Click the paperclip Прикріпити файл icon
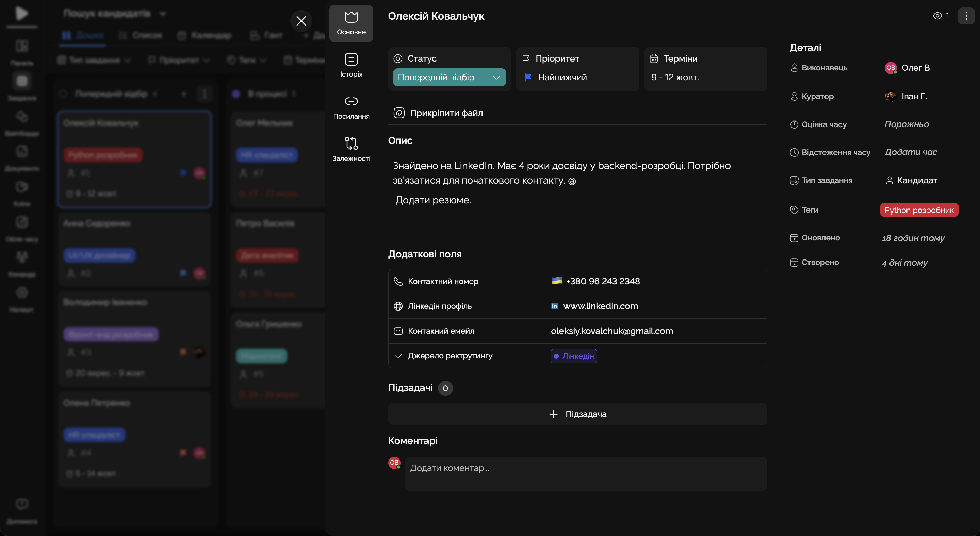The image size is (980, 536). tap(399, 113)
